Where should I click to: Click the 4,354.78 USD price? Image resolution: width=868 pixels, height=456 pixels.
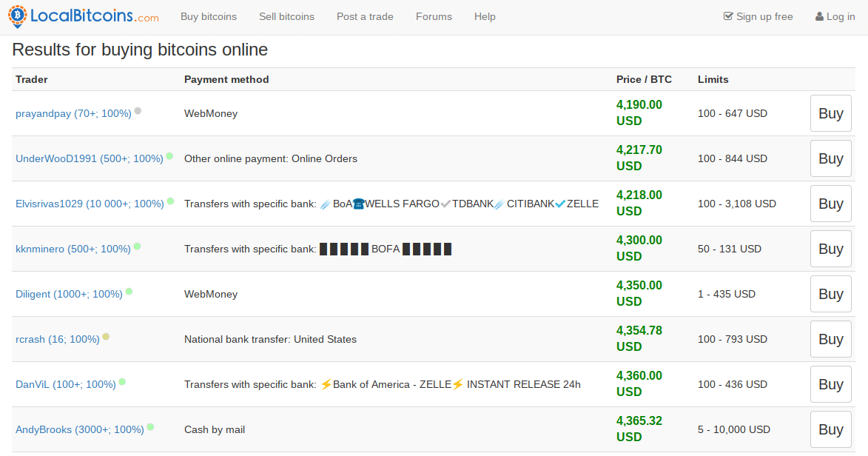(639, 338)
